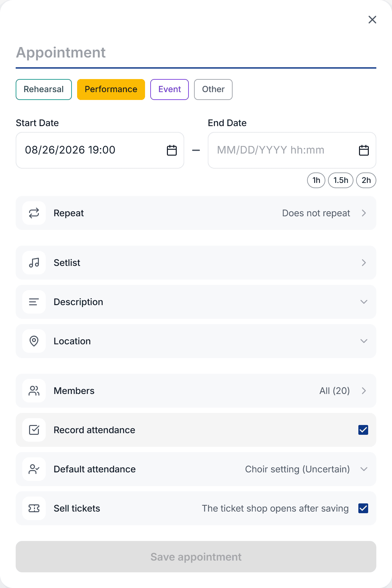Click the End Date input field
Image resolution: width=392 pixels, height=588 pixels.
point(292,150)
